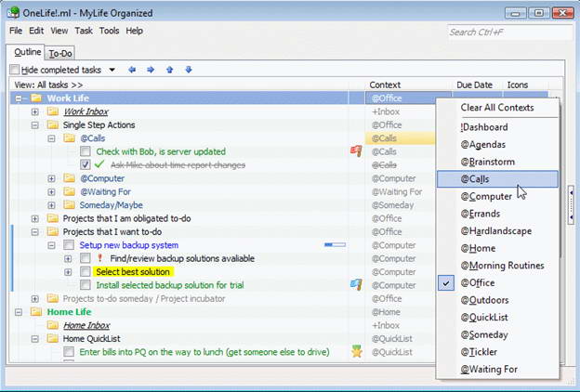This screenshot has height=392, width=580.
Task: Click the blue up arrow move icon
Action: click(169, 70)
